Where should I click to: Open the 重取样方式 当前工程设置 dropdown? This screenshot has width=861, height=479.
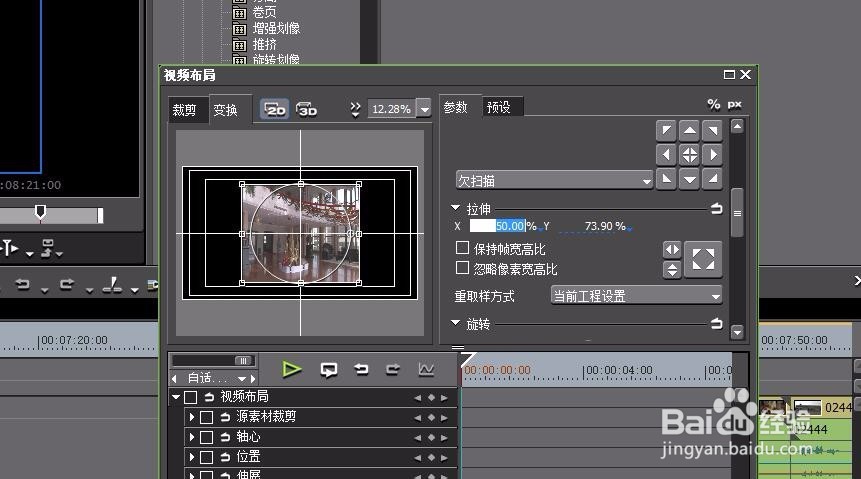636,296
